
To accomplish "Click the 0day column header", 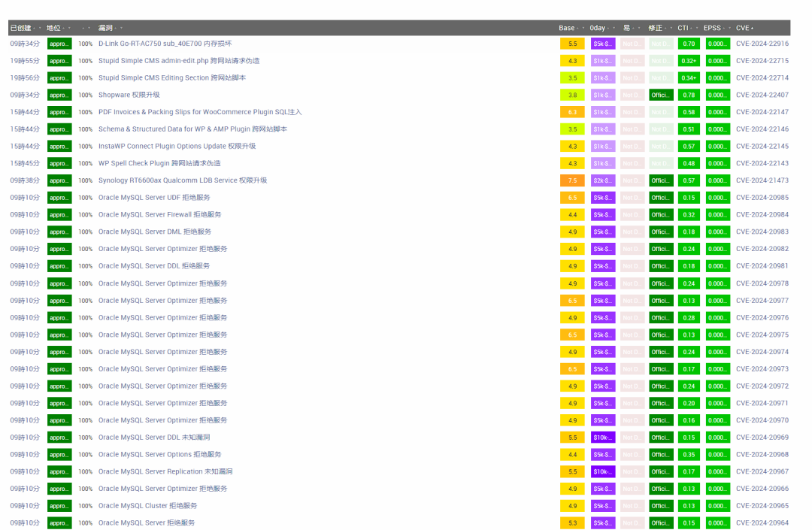I will tap(597, 28).
